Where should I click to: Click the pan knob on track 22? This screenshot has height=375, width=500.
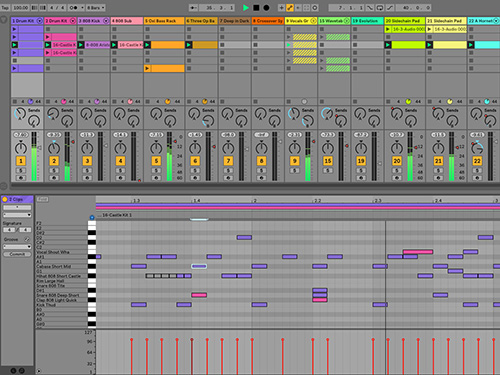477,148
